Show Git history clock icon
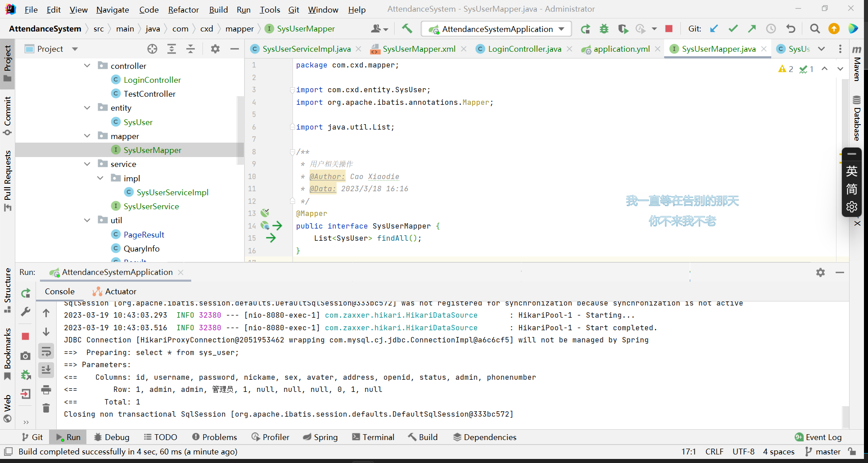 click(771, 29)
